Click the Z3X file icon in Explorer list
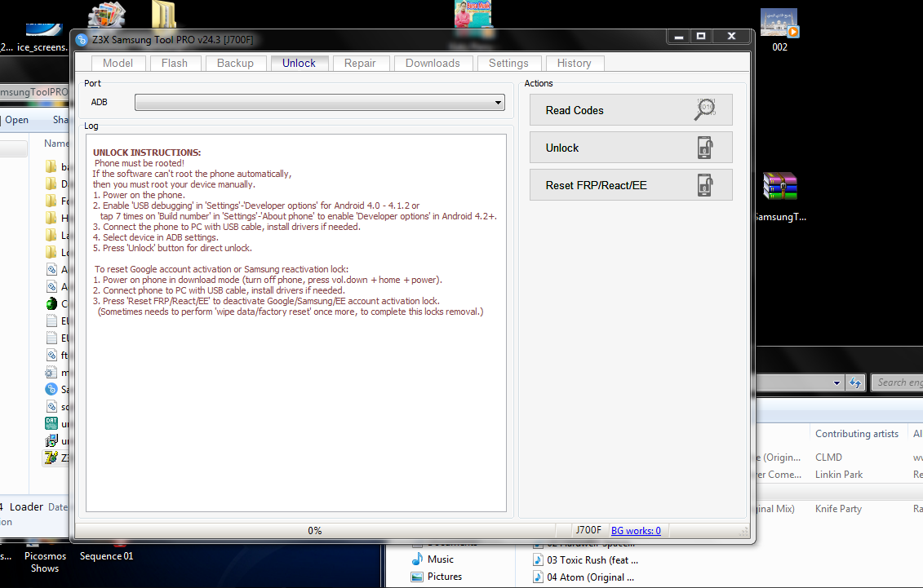This screenshot has width=923, height=588. 51,458
